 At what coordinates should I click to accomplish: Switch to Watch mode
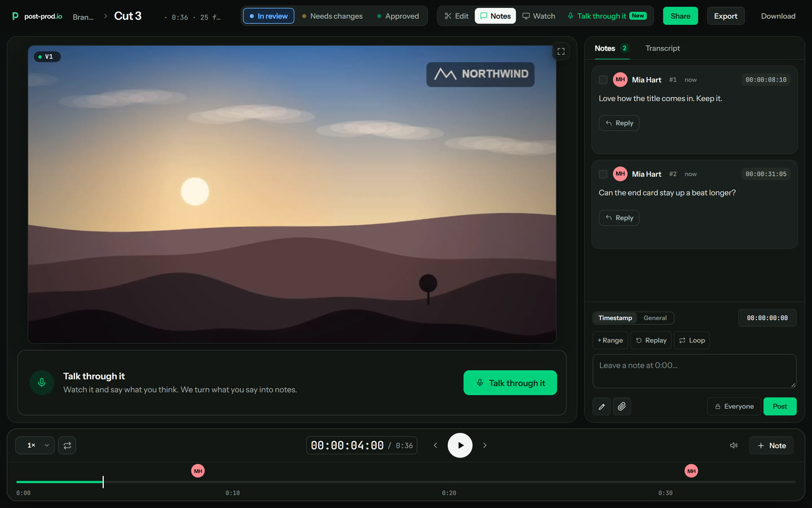pos(539,16)
